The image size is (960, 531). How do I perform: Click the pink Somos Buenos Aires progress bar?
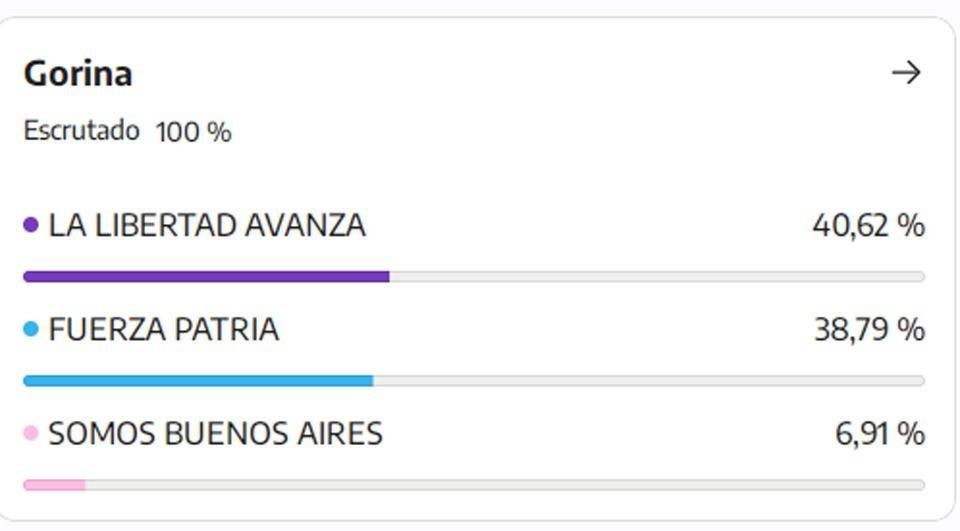click(x=54, y=485)
